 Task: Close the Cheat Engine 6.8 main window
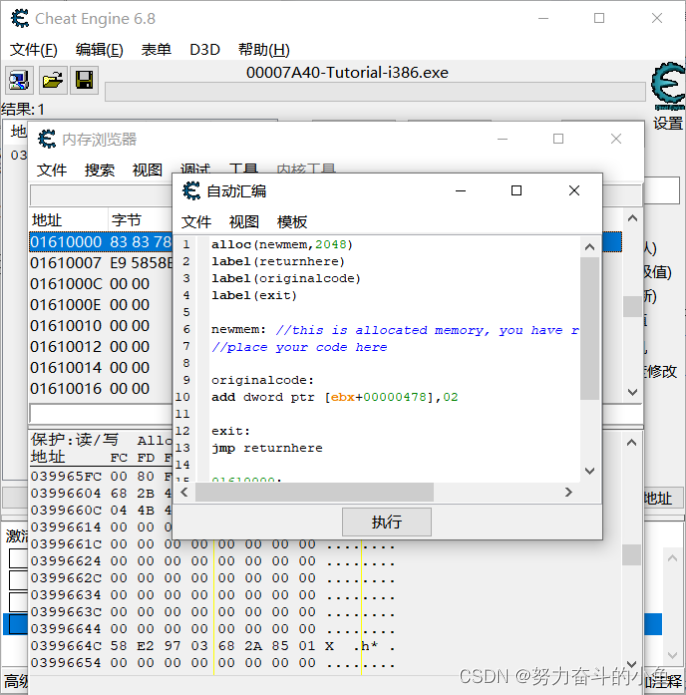[x=657, y=18]
